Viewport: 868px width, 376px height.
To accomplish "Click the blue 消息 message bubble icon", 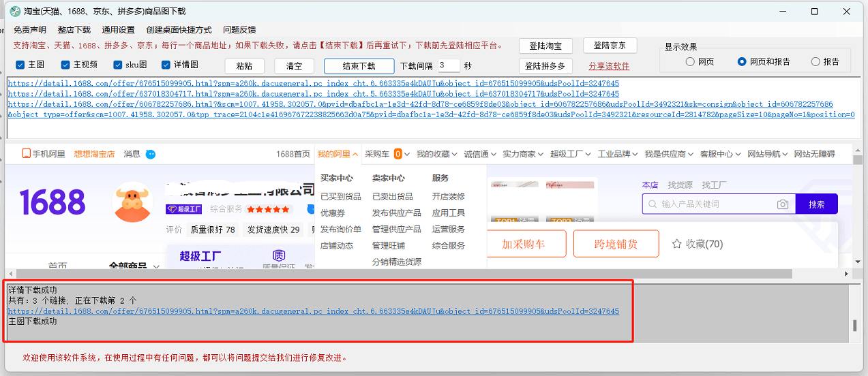I will [x=150, y=154].
